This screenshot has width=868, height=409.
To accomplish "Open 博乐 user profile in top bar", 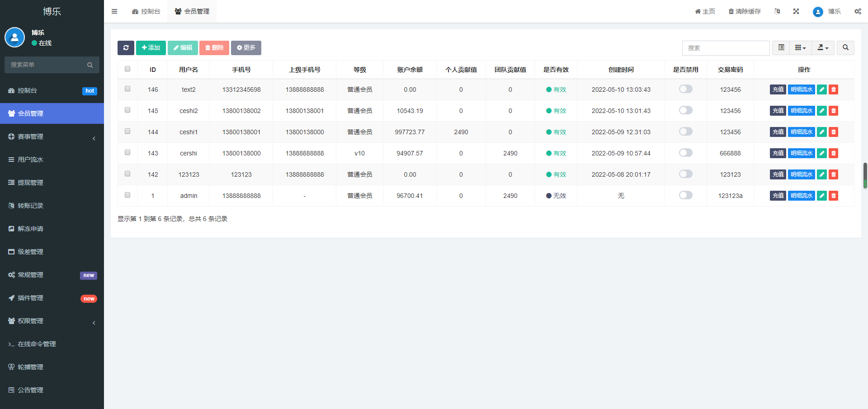I will click(827, 12).
